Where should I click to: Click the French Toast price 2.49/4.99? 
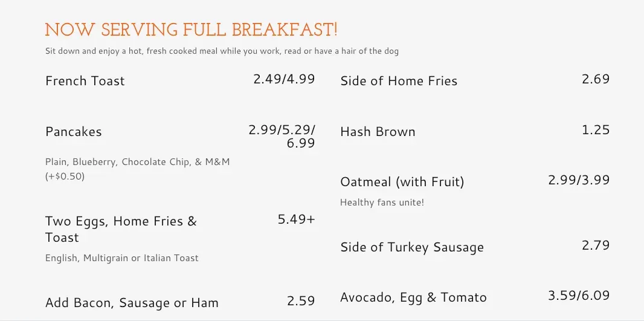tap(284, 79)
